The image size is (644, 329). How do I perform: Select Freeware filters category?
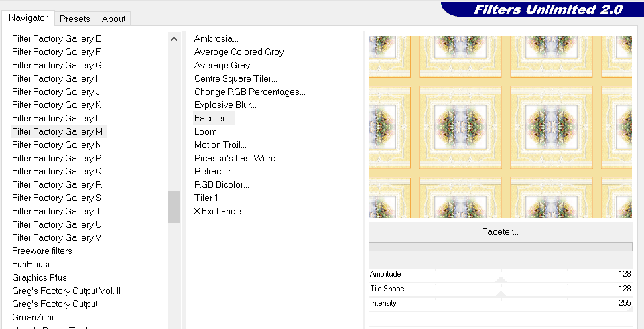pos(42,251)
